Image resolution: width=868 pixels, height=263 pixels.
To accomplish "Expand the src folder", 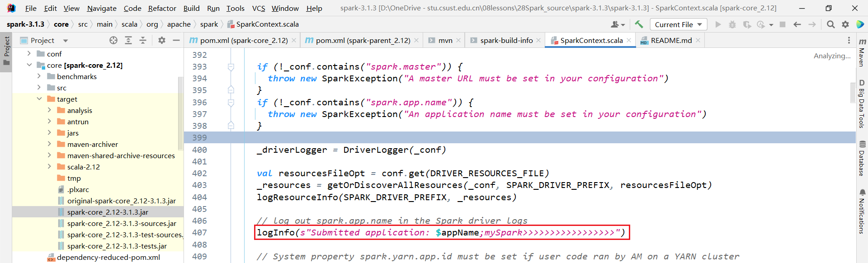I will coord(39,88).
